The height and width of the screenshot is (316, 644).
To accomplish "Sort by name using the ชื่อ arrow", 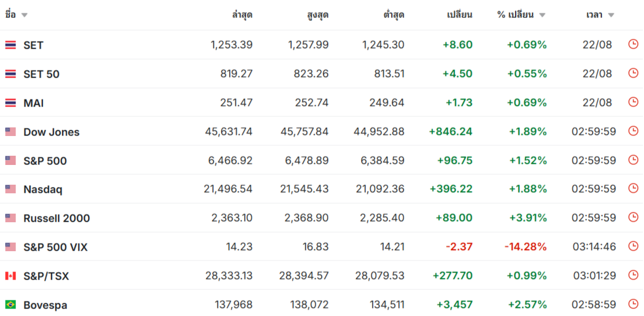I will pyautogui.click(x=24, y=16).
